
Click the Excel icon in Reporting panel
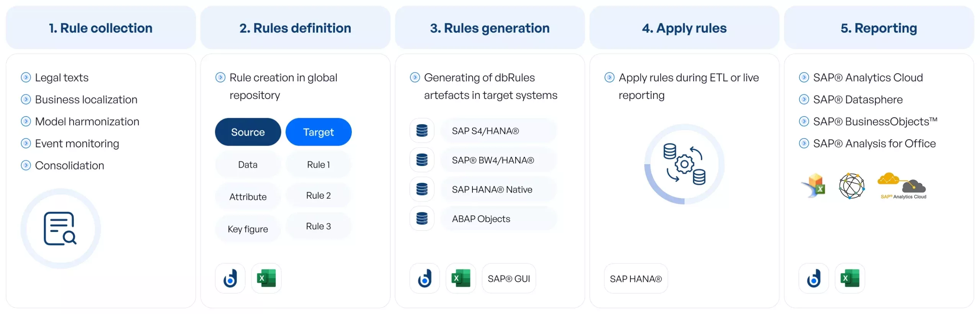coord(849,278)
